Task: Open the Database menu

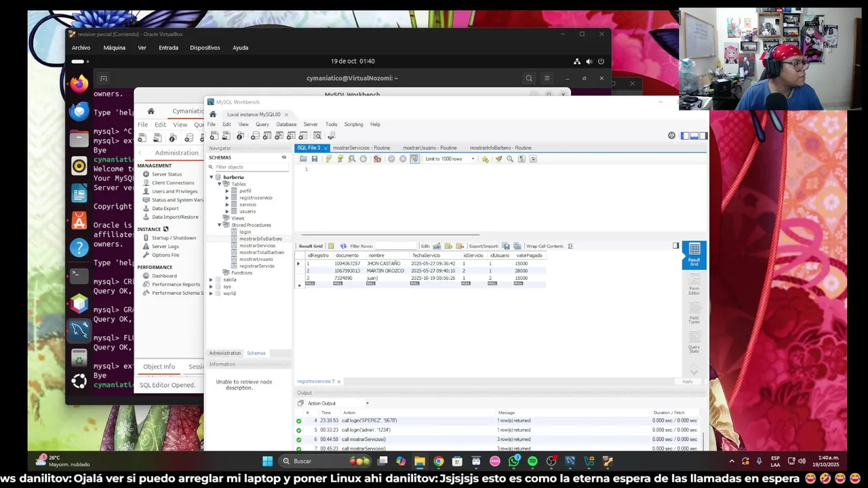Action: pyautogui.click(x=286, y=124)
